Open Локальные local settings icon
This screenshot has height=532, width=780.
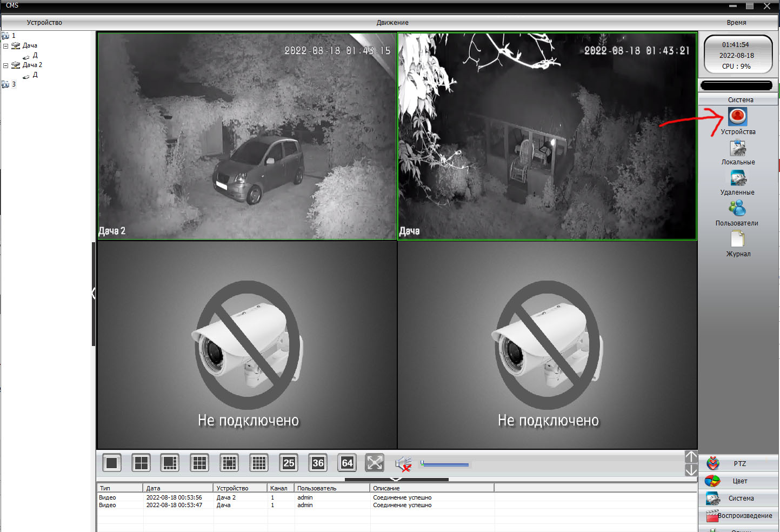[x=737, y=148]
